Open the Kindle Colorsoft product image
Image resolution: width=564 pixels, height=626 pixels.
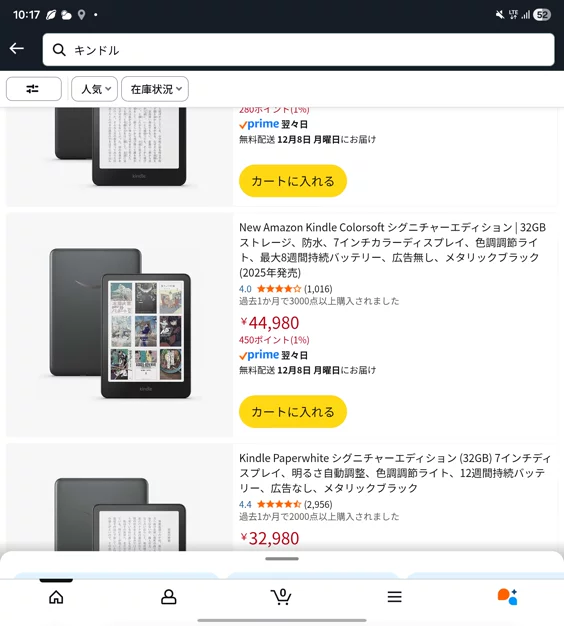point(119,325)
